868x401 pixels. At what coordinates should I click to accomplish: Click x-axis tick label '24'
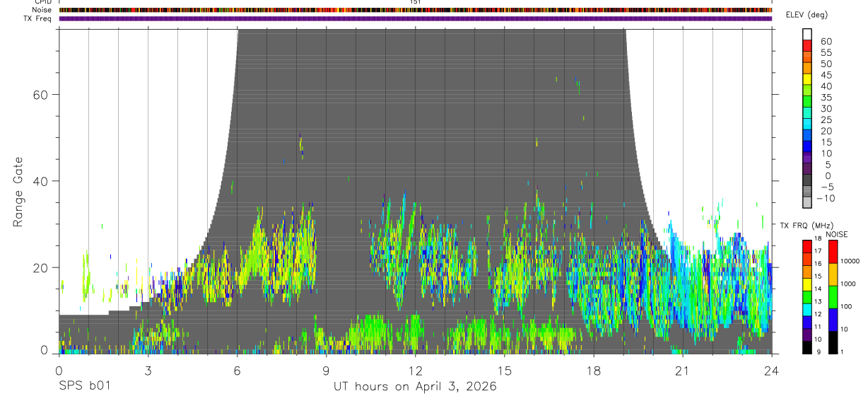pos(772,371)
